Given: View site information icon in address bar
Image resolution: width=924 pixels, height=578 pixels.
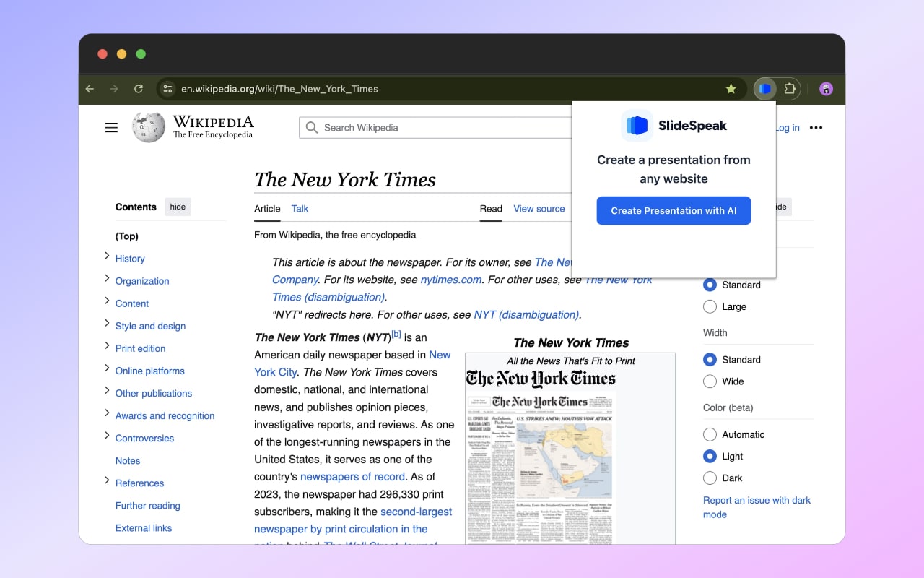Looking at the screenshot, I should [x=167, y=89].
